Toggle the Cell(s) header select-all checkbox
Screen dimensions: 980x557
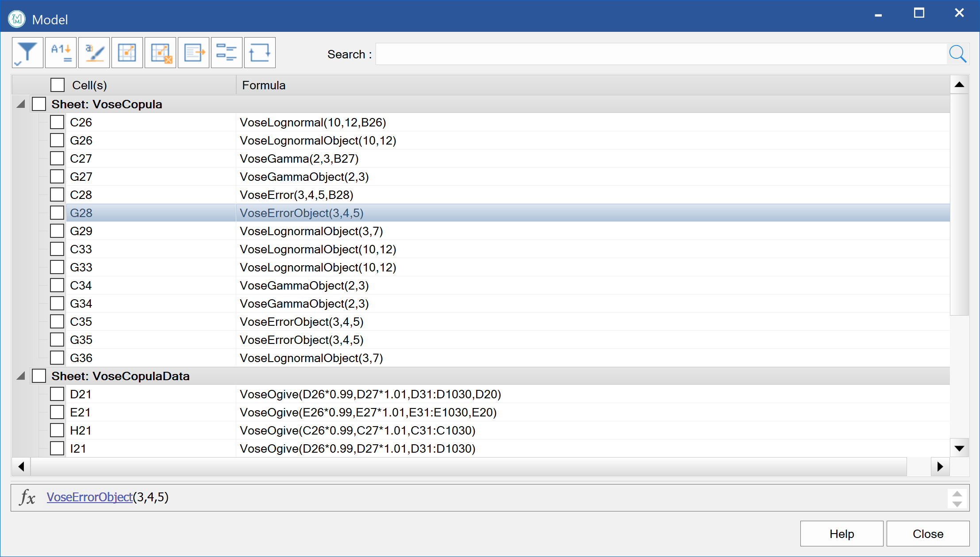coord(58,85)
